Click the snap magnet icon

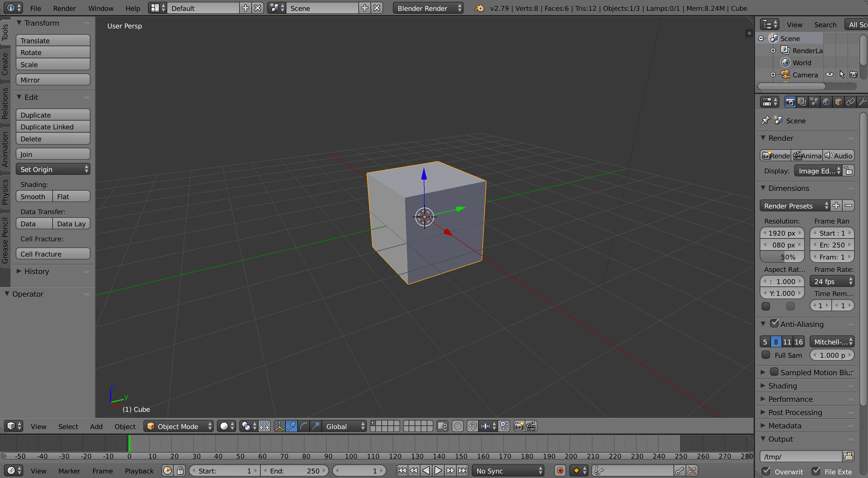click(x=472, y=426)
